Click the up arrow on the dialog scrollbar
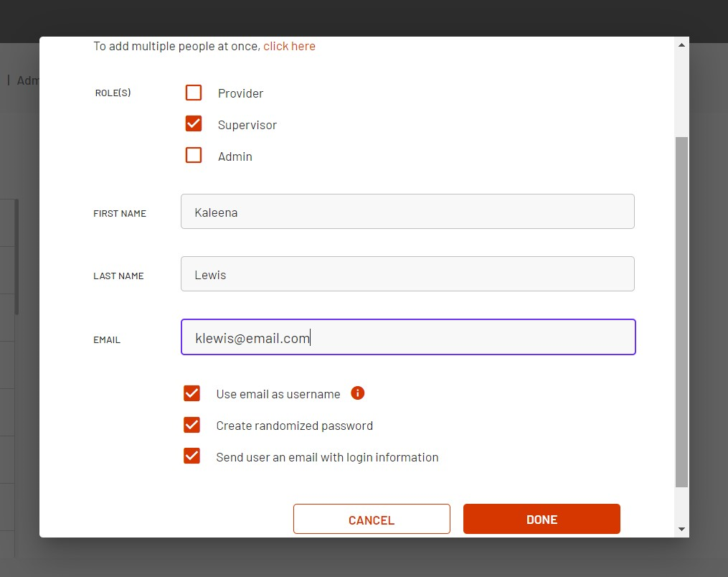This screenshot has height=577, width=728. [681, 44]
